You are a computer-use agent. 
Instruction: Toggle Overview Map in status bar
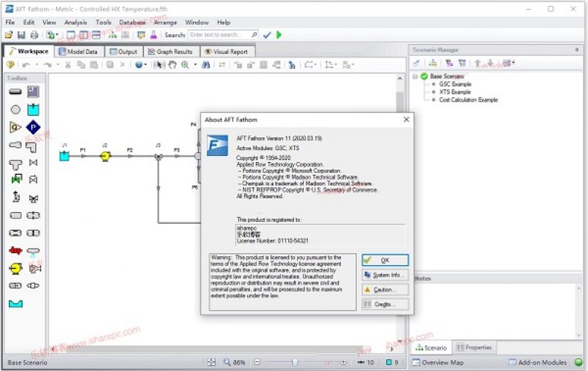[439, 363]
